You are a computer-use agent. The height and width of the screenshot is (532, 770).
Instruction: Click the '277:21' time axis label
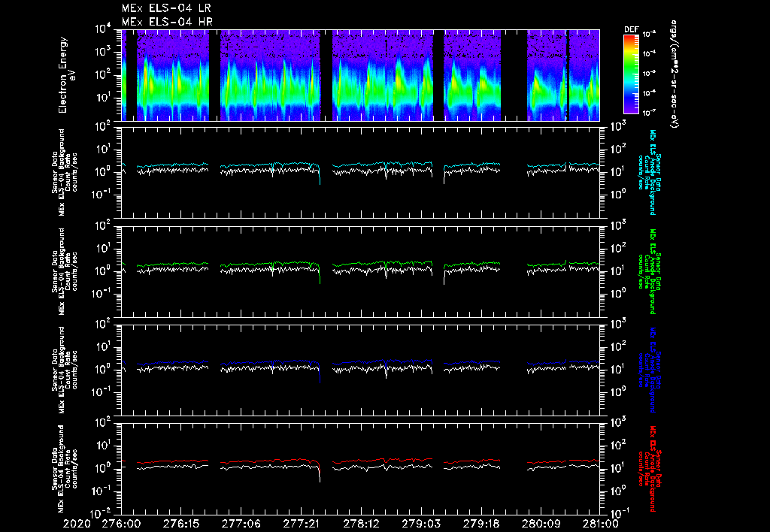click(301, 524)
